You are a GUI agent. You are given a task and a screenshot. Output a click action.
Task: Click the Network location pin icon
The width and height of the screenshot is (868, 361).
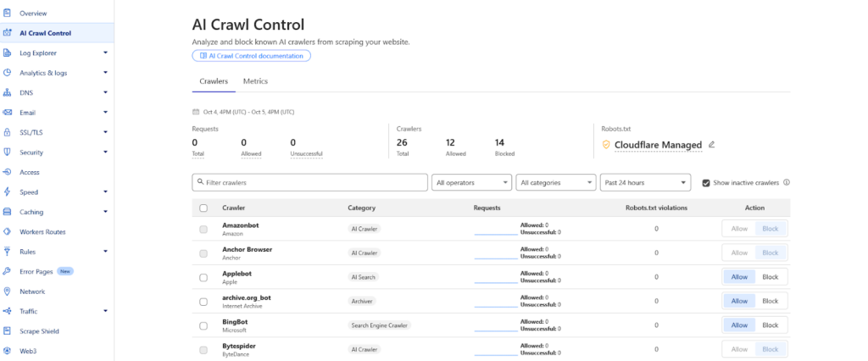click(x=8, y=292)
